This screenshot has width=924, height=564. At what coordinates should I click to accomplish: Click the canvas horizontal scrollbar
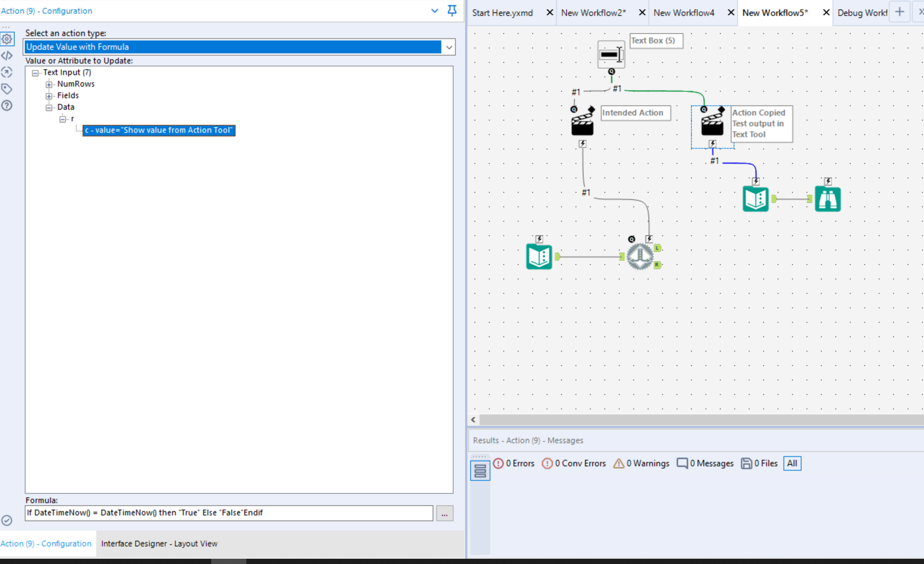tap(698, 420)
